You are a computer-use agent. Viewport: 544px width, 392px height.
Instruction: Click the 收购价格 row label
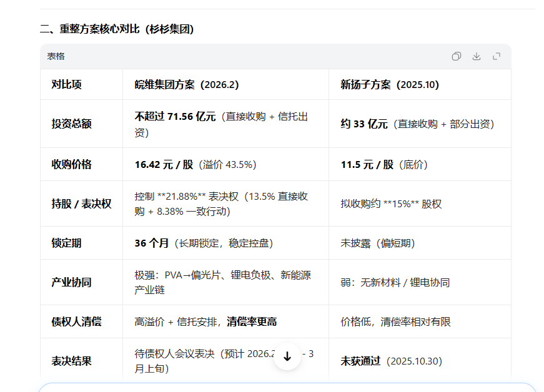pyautogui.click(x=71, y=164)
